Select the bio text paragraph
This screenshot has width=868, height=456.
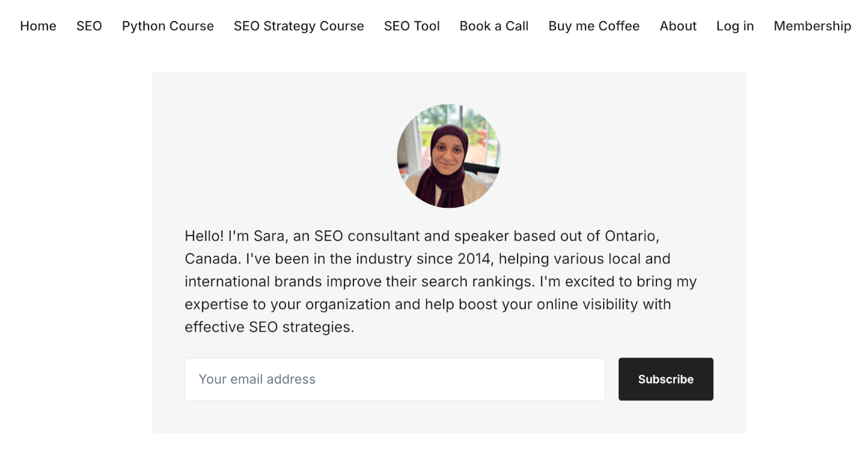point(440,281)
